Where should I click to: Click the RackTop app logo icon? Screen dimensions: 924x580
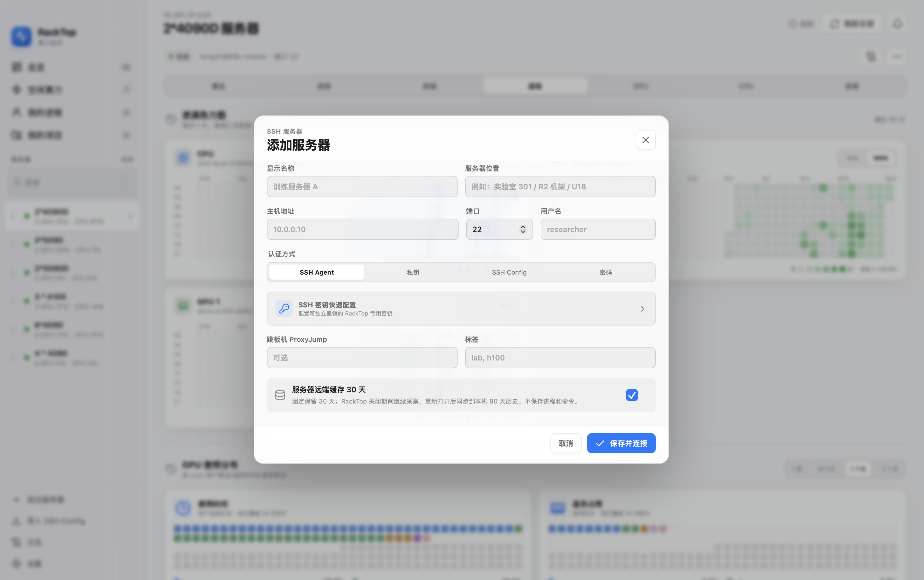(x=21, y=36)
